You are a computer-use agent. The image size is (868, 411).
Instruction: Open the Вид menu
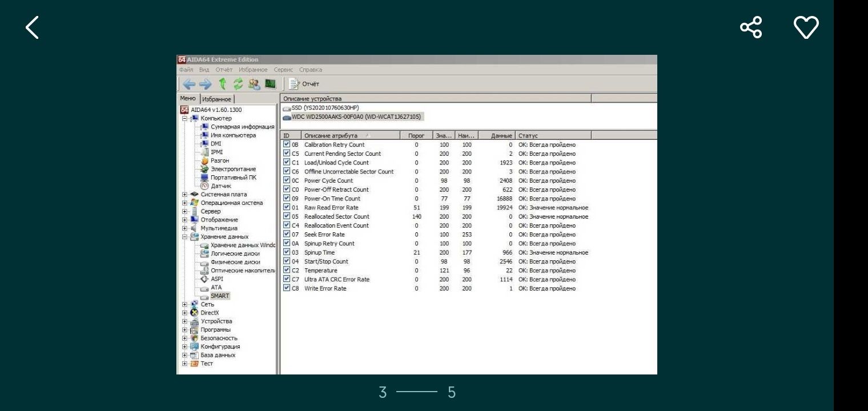(204, 70)
